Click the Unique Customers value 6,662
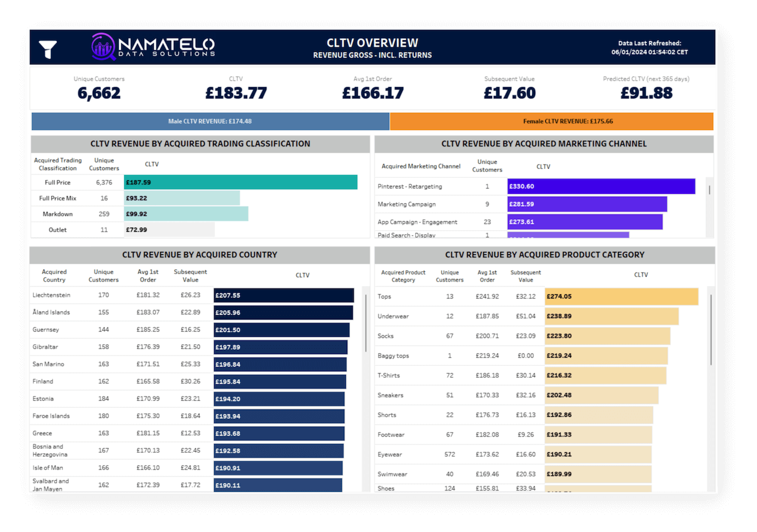Image resolution: width=757 pixels, height=532 pixels. click(99, 93)
